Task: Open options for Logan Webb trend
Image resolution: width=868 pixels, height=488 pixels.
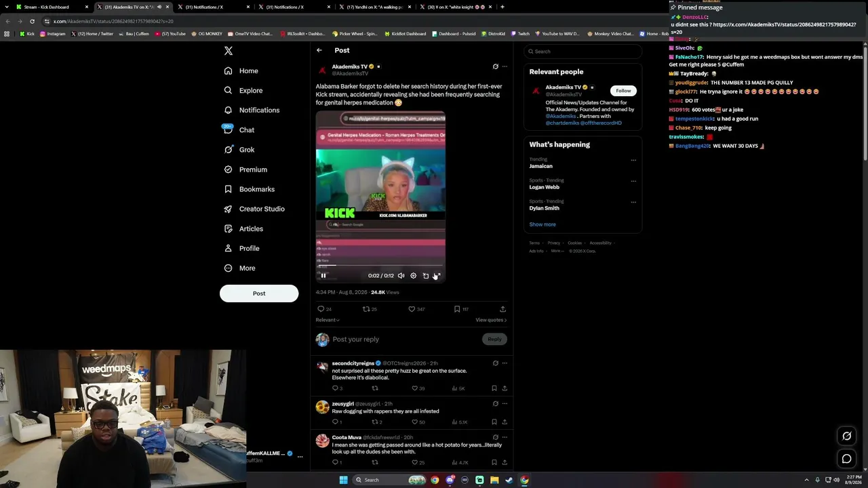Action: click(x=633, y=181)
